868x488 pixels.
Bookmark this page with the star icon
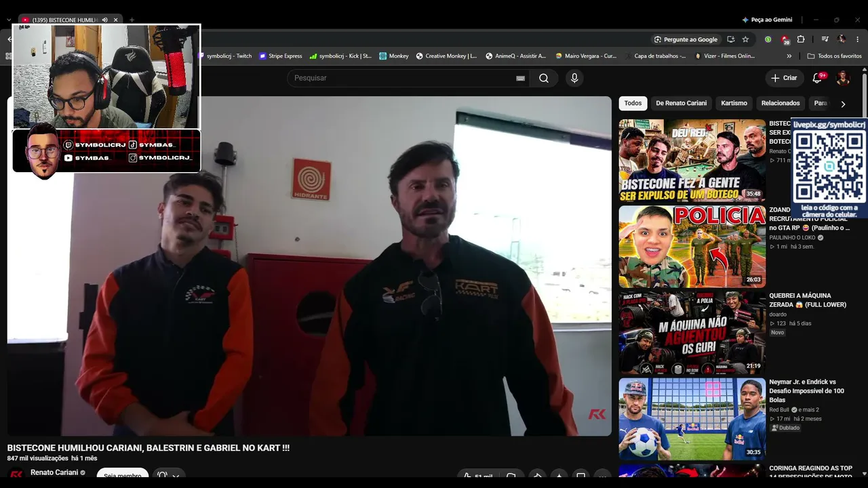[745, 39]
